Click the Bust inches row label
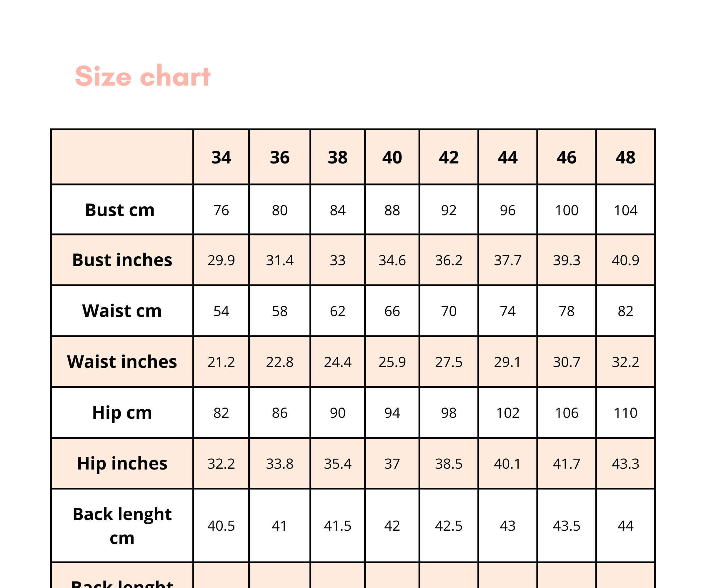The height and width of the screenshot is (588, 706). pos(122,260)
